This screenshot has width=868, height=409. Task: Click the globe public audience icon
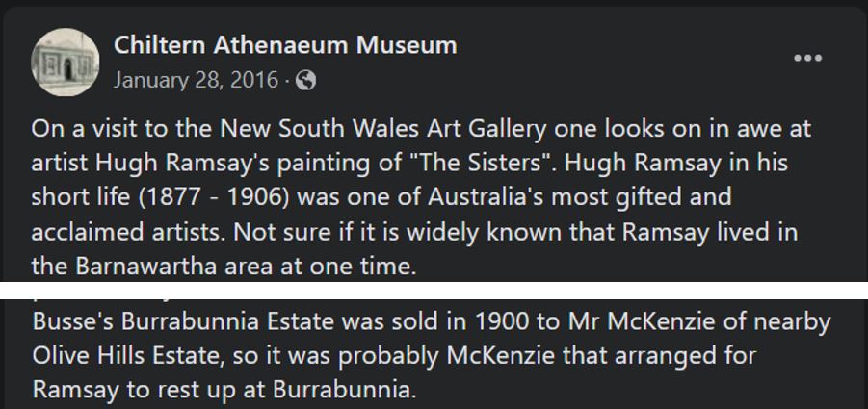(x=306, y=81)
